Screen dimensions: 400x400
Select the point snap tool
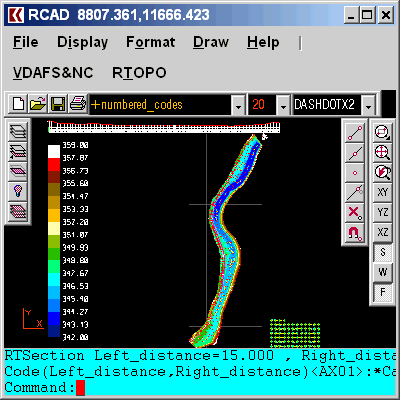coord(355,173)
